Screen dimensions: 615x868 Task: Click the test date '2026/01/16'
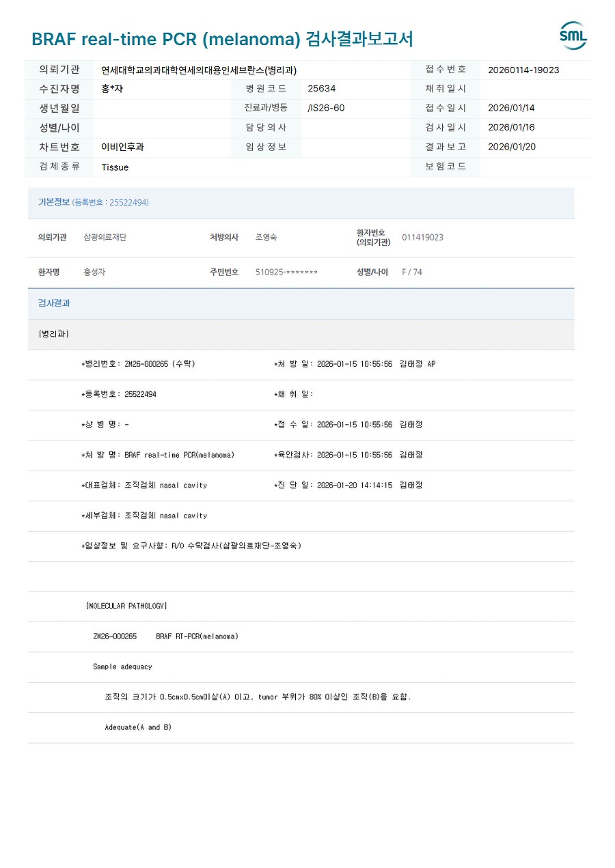pyautogui.click(x=511, y=127)
